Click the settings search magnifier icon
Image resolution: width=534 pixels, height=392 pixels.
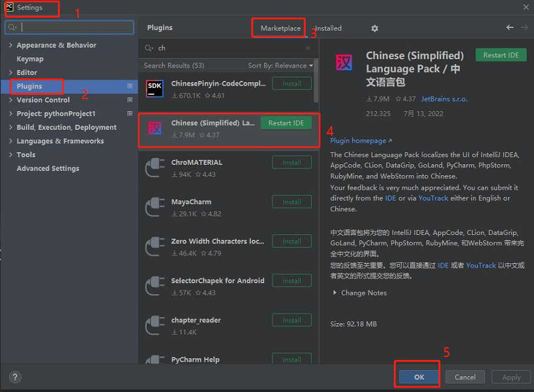12,27
